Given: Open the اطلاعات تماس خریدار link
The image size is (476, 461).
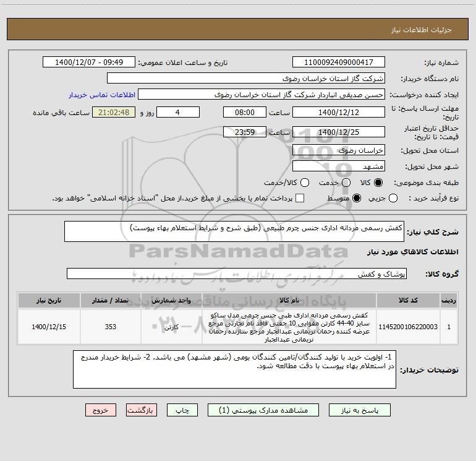Looking at the screenshot, I should [102, 95].
